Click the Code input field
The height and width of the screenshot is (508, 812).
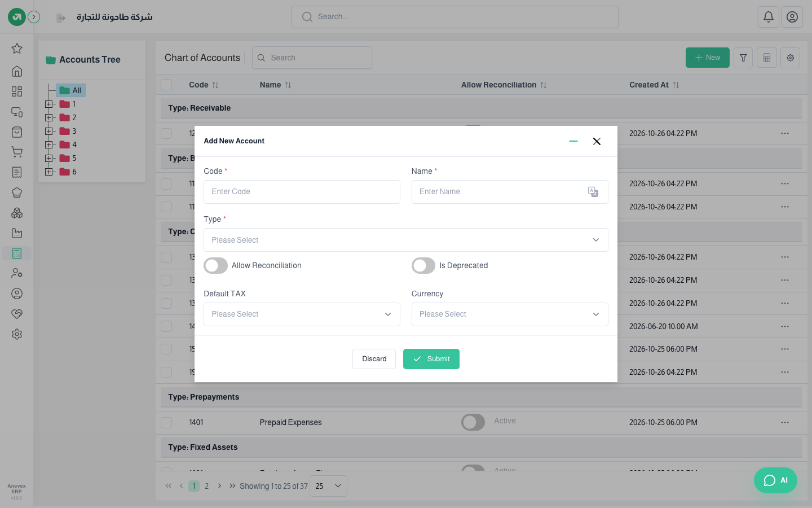(x=302, y=192)
